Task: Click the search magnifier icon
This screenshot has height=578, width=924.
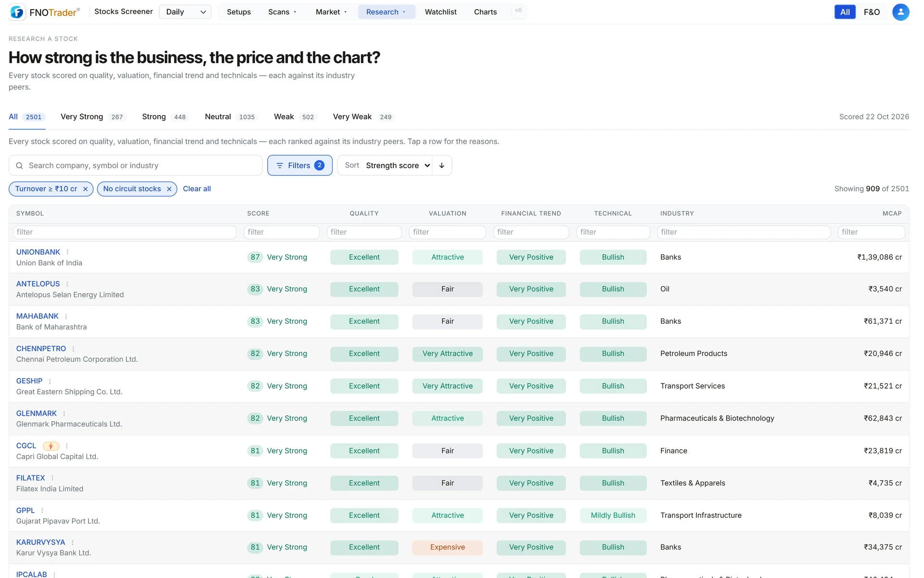Action: [x=19, y=166]
